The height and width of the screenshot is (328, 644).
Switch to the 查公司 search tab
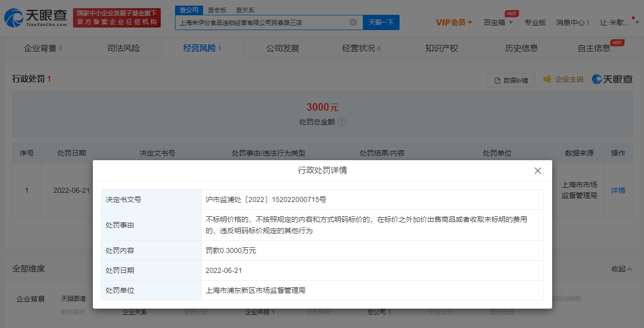pyautogui.click(x=189, y=10)
